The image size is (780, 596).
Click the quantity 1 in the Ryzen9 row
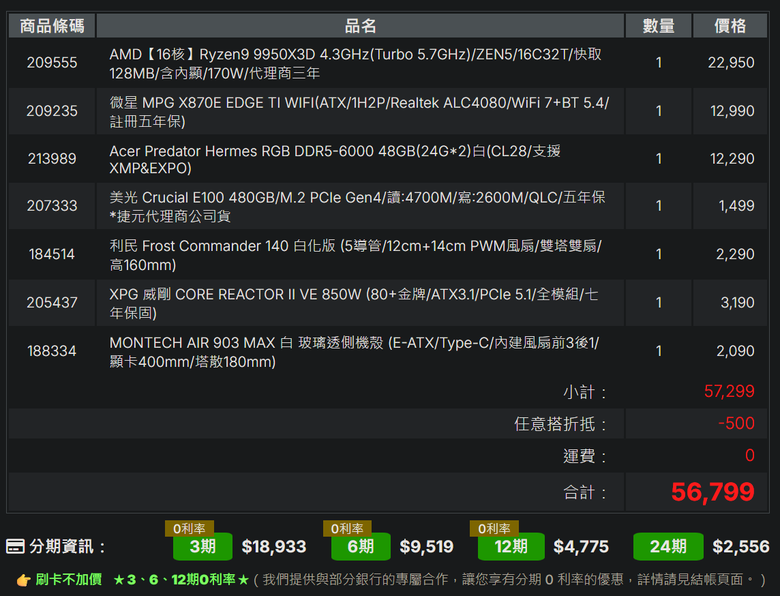click(x=659, y=63)
